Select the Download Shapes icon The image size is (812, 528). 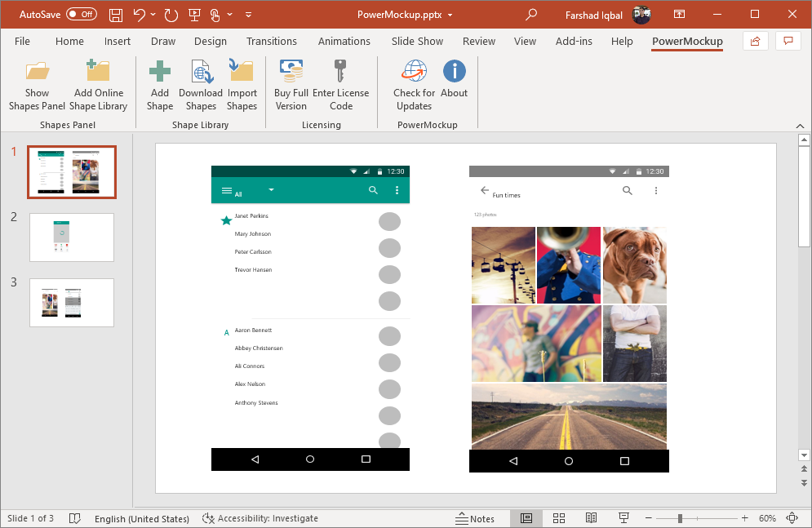pos(201,72)
